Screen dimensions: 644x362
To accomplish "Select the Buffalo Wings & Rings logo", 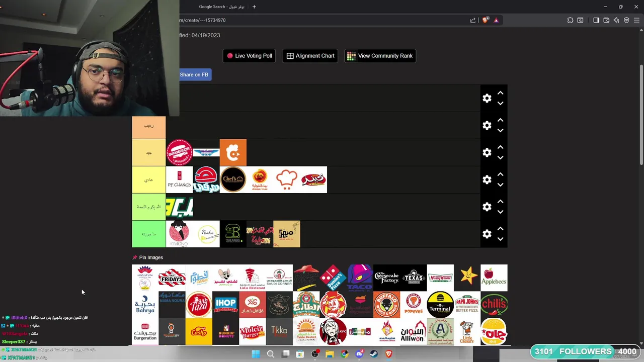I will pos(386,305).
